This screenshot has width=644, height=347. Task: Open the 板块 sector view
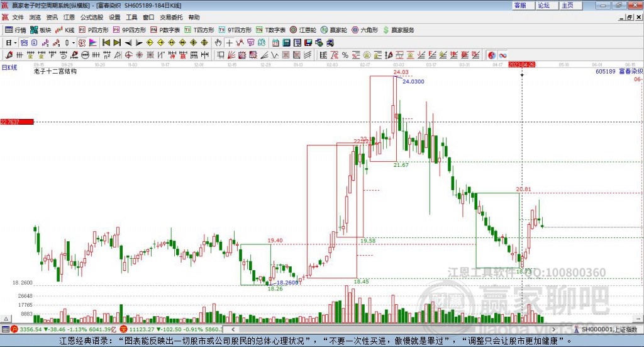pos(40,30)
